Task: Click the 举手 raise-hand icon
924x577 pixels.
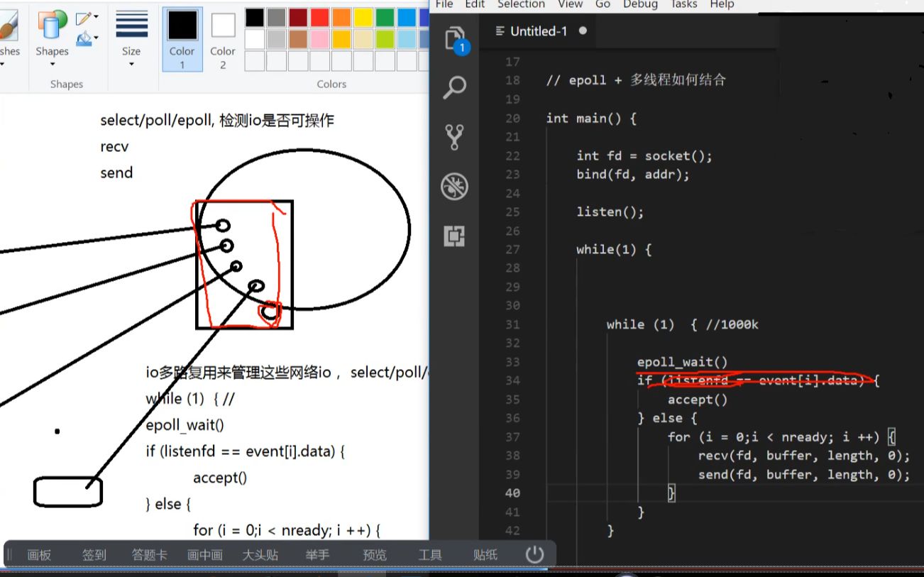Action: (317, 554)
